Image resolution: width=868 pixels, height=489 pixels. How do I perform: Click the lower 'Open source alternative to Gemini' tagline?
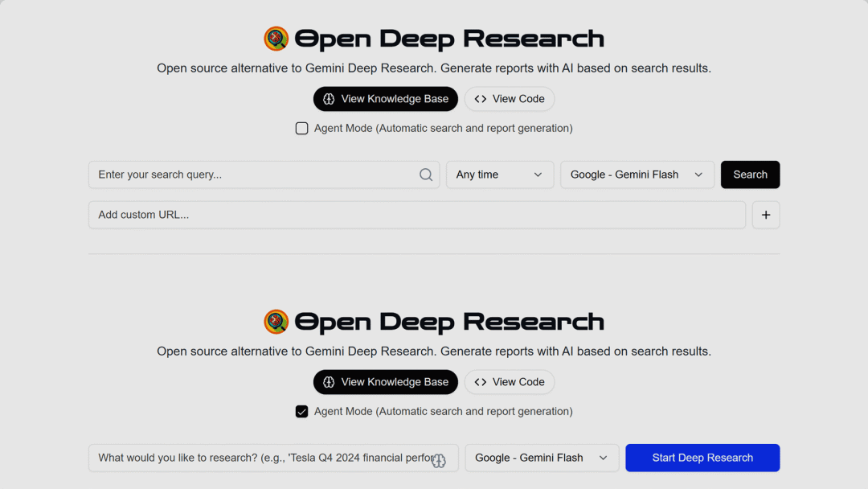(x=434, y=351)
